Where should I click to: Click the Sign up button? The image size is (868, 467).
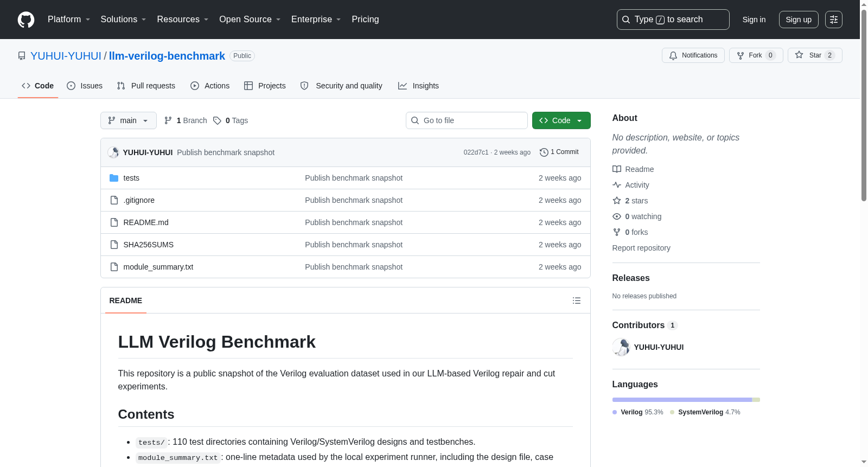point(799,20)
